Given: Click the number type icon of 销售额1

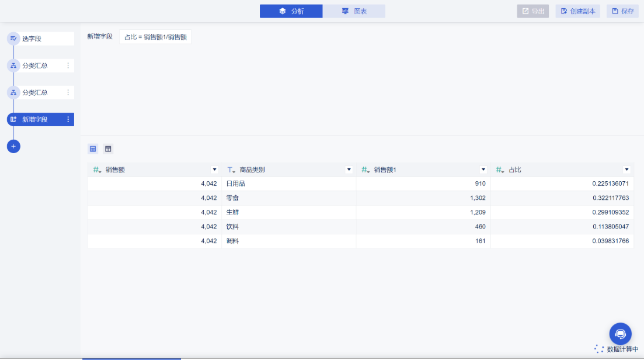Looking at the screenshot, I should pos(365,169).
